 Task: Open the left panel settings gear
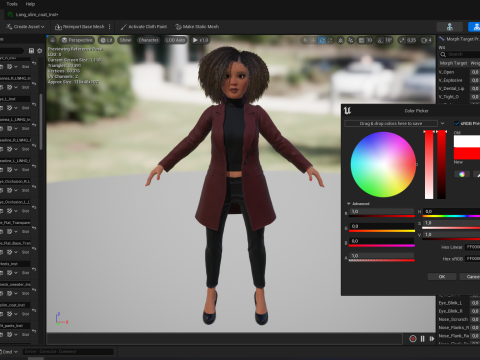(40, 51)
